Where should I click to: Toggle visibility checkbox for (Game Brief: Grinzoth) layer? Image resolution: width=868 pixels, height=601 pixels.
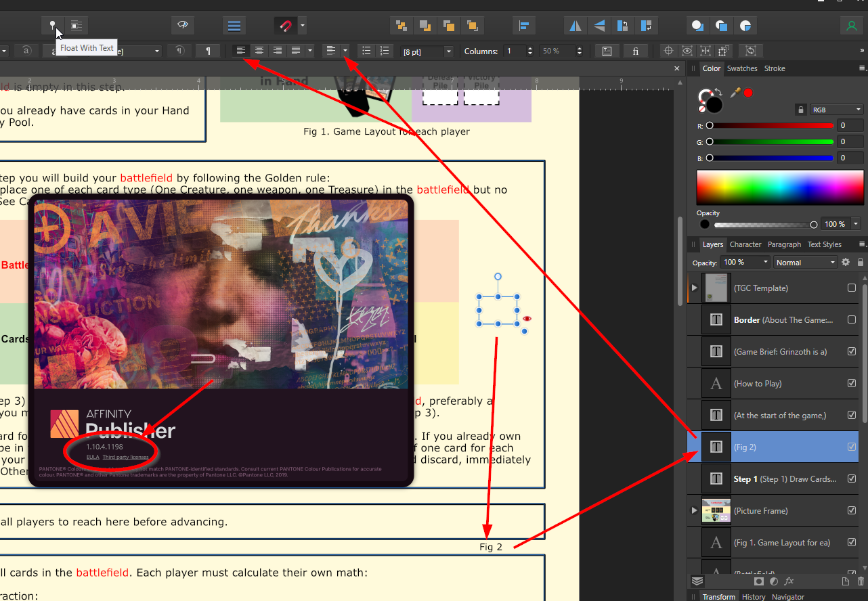coord(852,352)
